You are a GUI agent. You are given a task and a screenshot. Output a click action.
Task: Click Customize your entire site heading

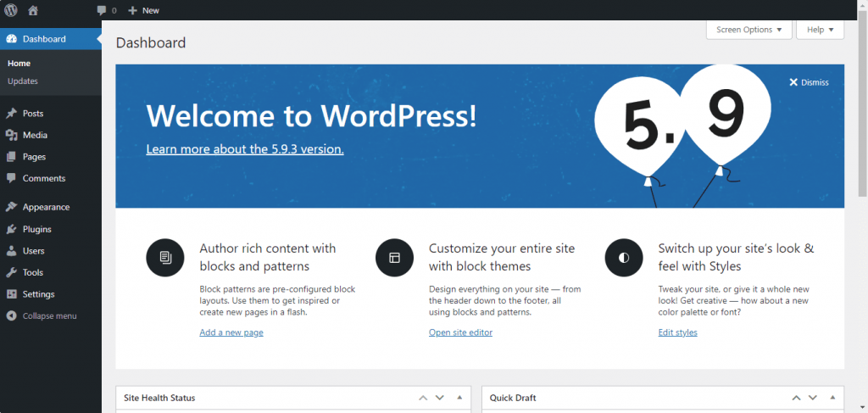point(502,257)
